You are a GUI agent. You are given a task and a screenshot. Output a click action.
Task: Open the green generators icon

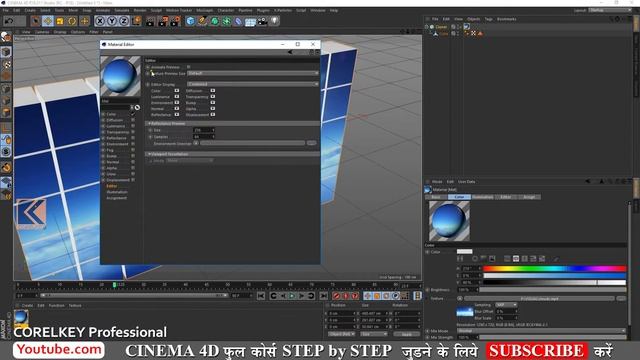[x=214, y=21]
